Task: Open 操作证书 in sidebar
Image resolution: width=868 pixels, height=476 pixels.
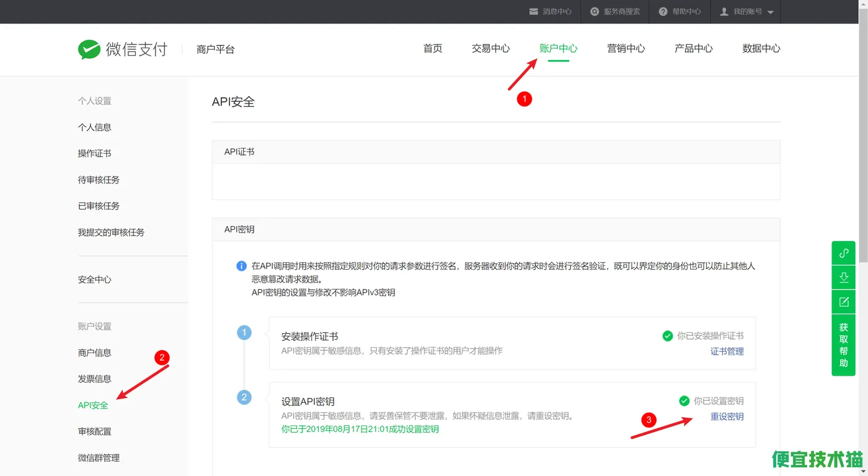Action: (x=95, y=153)
